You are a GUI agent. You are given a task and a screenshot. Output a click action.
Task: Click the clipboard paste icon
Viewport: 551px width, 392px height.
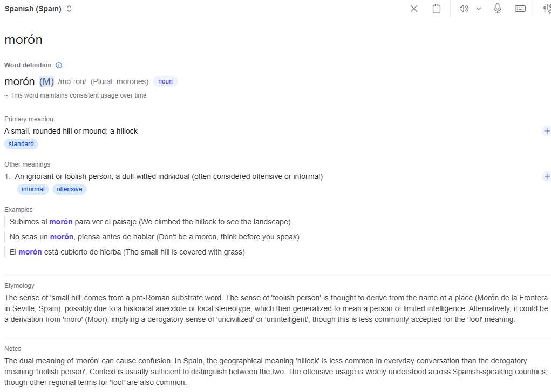(437, 9)
